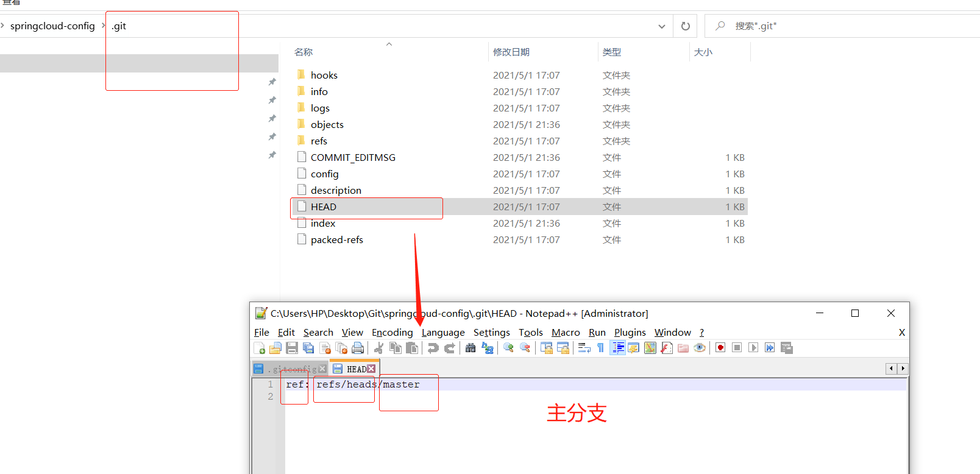Screen dimensions: 980x474
Task: Open the Edit menu
Action: tap(286, 332)
